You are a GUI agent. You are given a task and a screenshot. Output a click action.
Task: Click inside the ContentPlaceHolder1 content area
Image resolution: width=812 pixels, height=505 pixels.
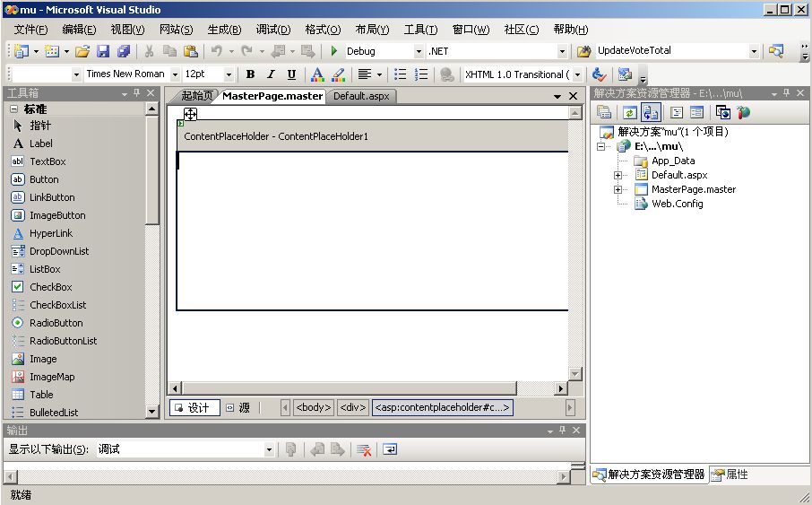[x=372, y=231]
